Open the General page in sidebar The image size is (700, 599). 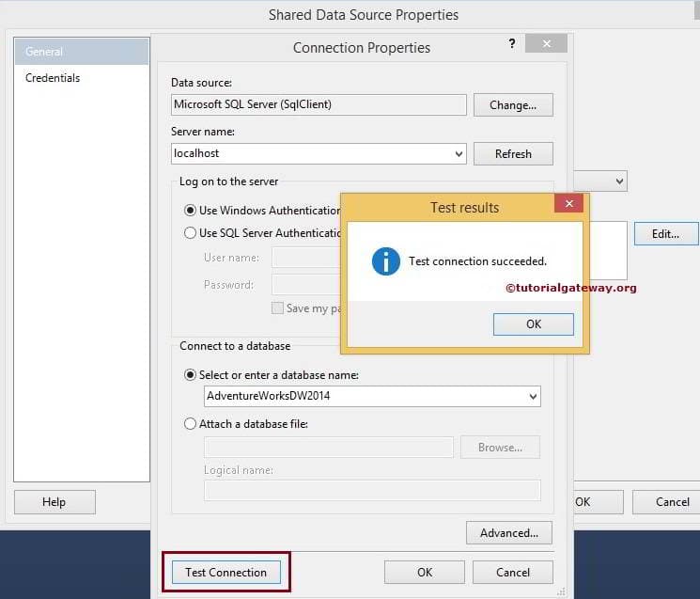coord(82,52)
